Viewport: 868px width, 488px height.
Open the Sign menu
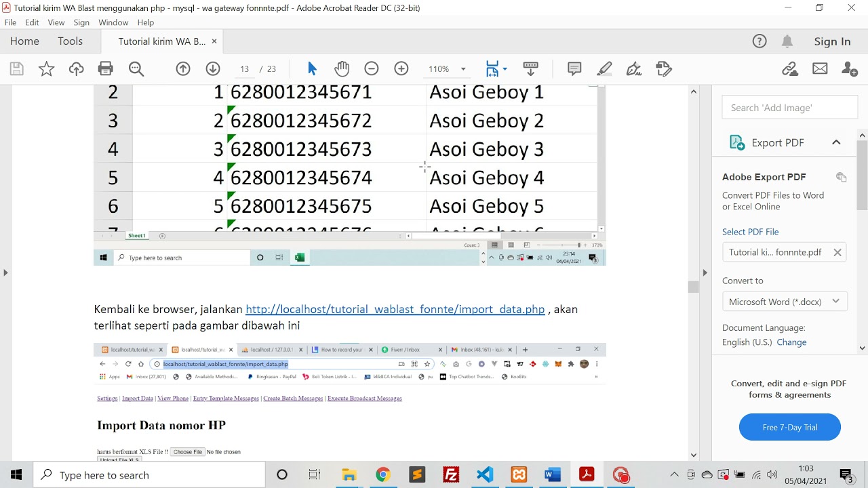click(81, 22)
